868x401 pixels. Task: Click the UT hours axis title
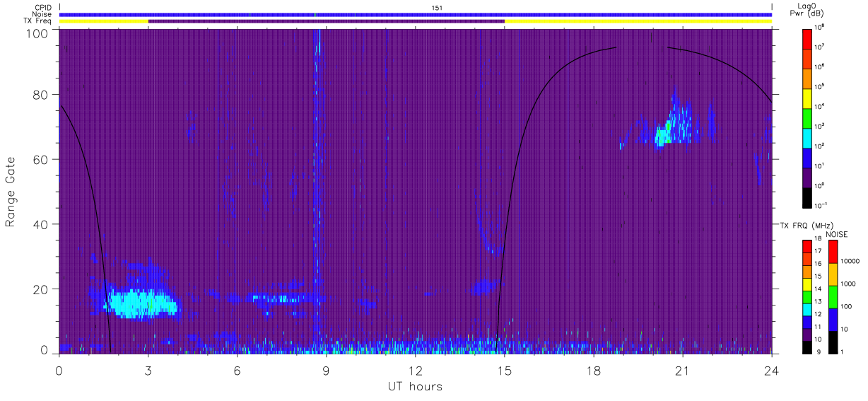(415, 386)
